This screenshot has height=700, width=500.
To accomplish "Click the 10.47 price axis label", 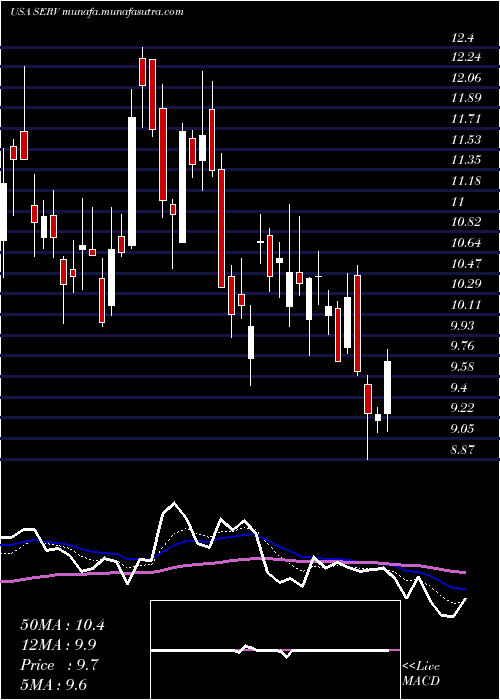I will tap(466, 263).
